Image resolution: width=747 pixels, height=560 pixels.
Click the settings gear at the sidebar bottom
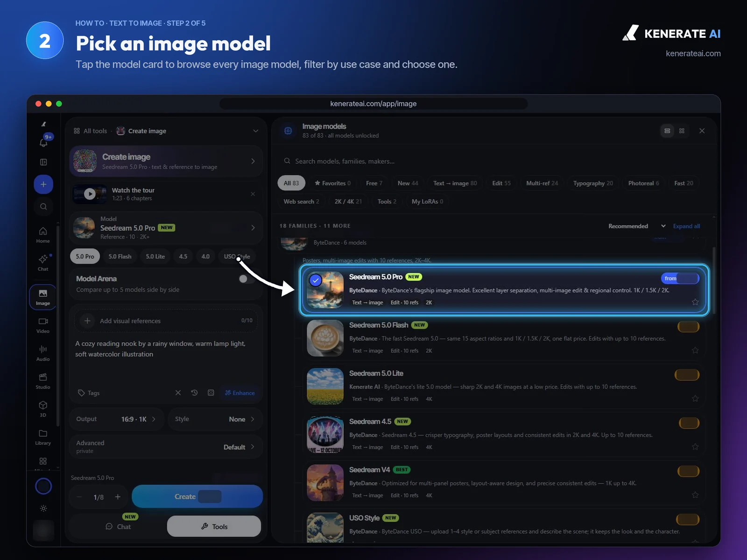point(43,508)
